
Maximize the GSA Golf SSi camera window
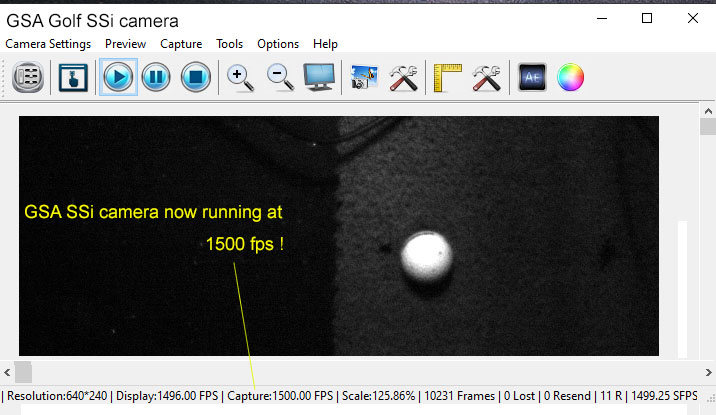pos(647,19)
